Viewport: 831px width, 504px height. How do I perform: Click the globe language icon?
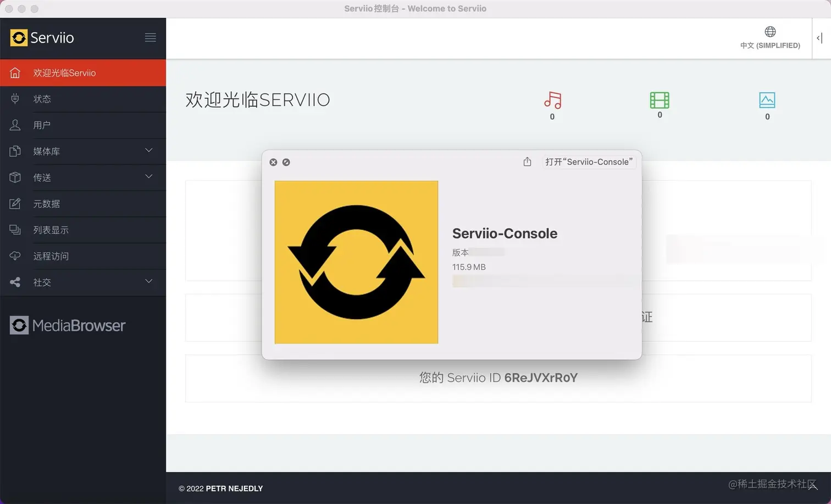(x=770, y=31)
